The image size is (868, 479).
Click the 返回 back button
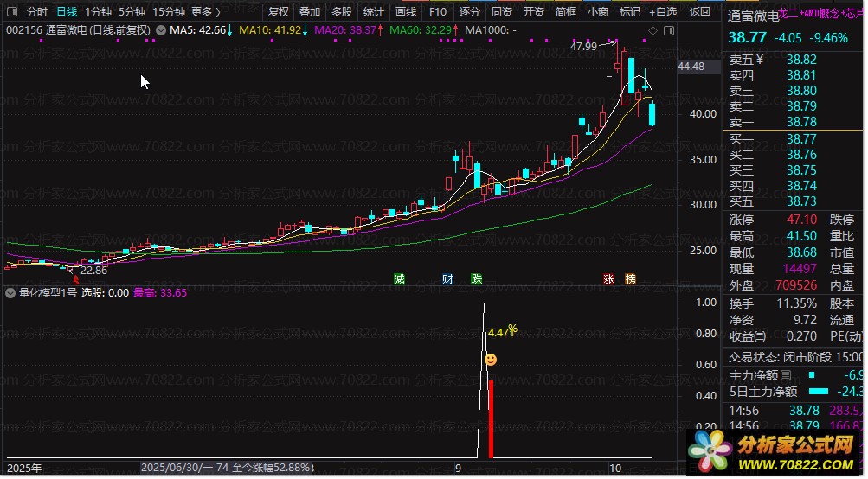point(700,11)
